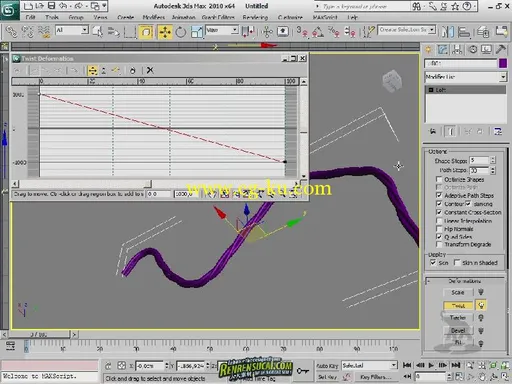Click Shape Steps spinner arrows
Image resolution: width=512 pixels, height=384 pixels.
(493, 161)
